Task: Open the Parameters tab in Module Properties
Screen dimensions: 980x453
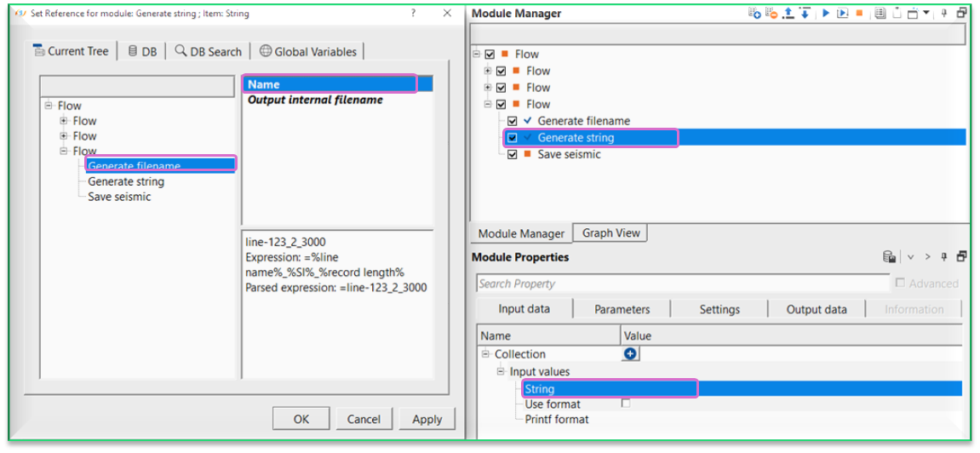Action: point(622,309)
